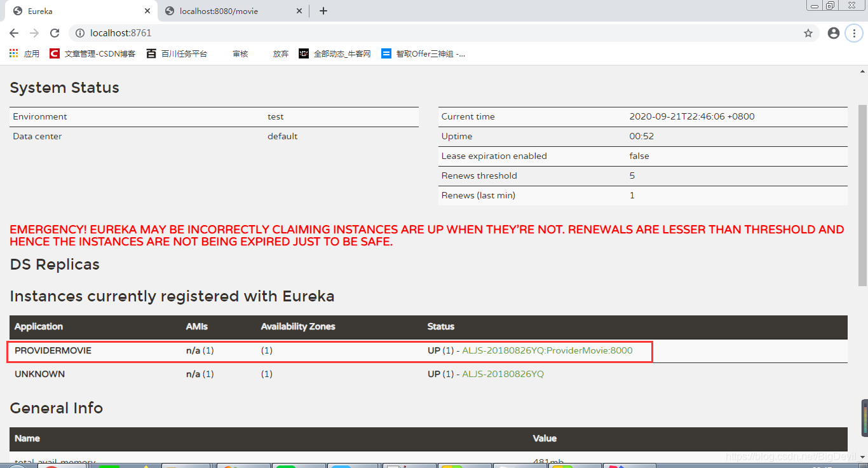Select the Environment label

(40, 117)
